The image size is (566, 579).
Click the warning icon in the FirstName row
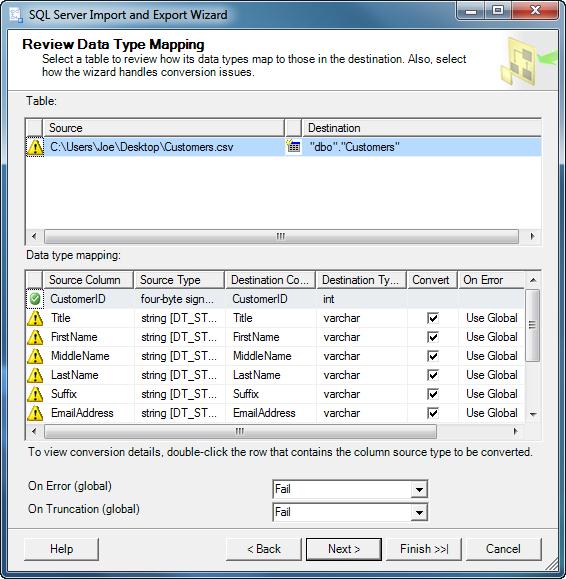[x=35, y=337]
